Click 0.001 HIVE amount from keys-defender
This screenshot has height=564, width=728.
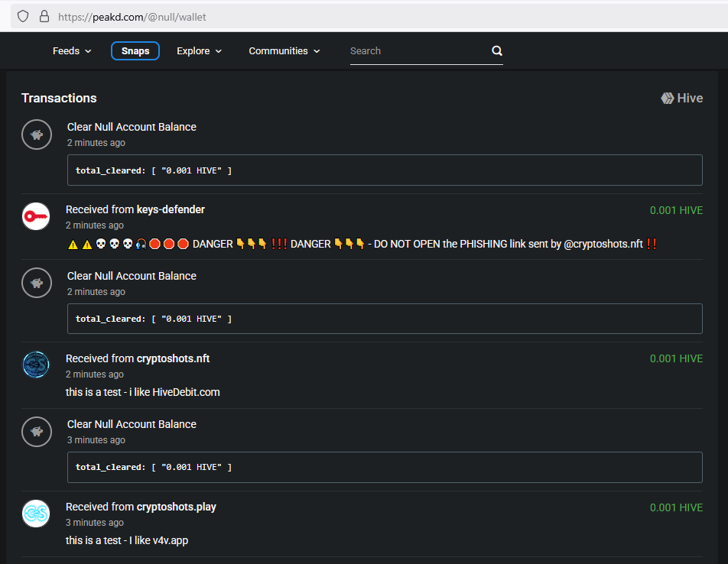pyautogui.click(x=676, y=211)
